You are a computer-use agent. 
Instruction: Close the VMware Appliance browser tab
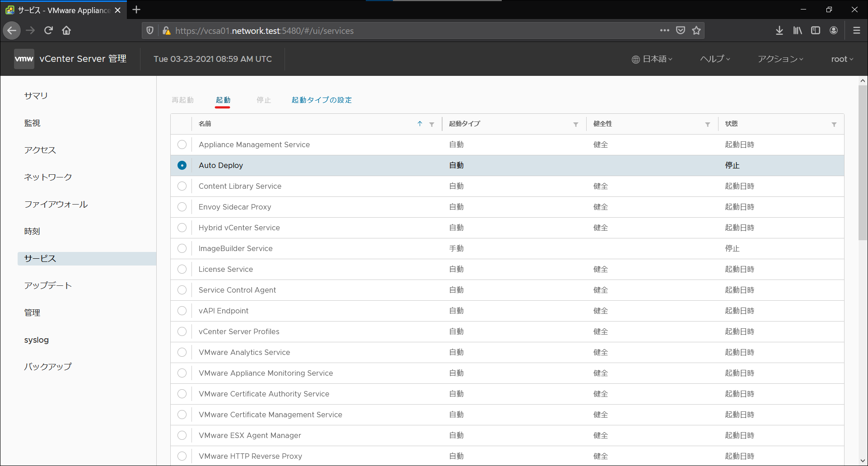point(118,10)
